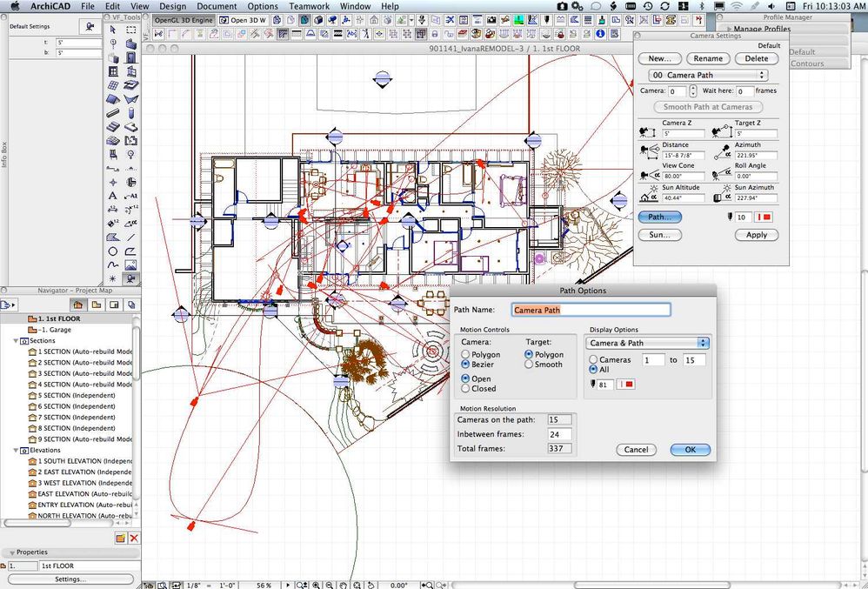868x589 pixels.
Task: Open the Options menu
Action: tap(263, 6)
